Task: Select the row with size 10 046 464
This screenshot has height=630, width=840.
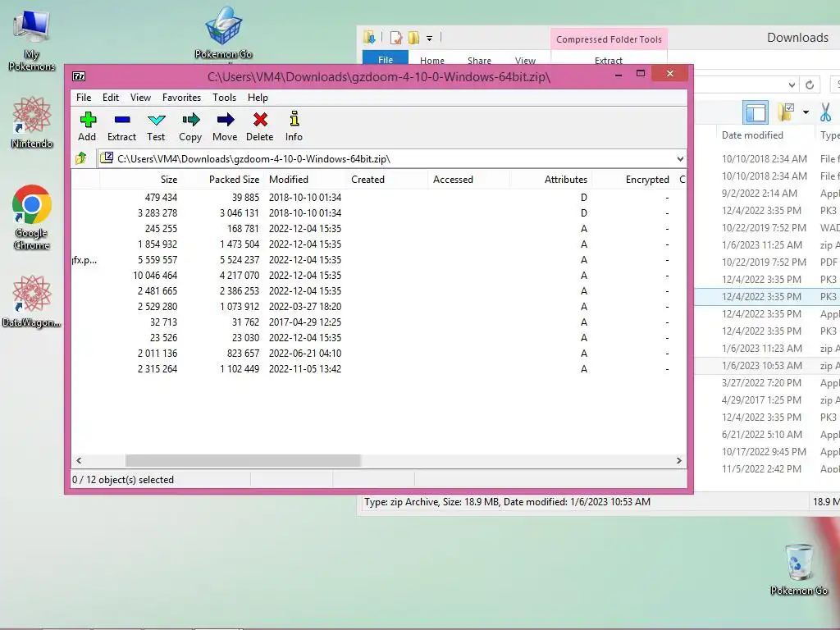Action: tap(379, 276)
